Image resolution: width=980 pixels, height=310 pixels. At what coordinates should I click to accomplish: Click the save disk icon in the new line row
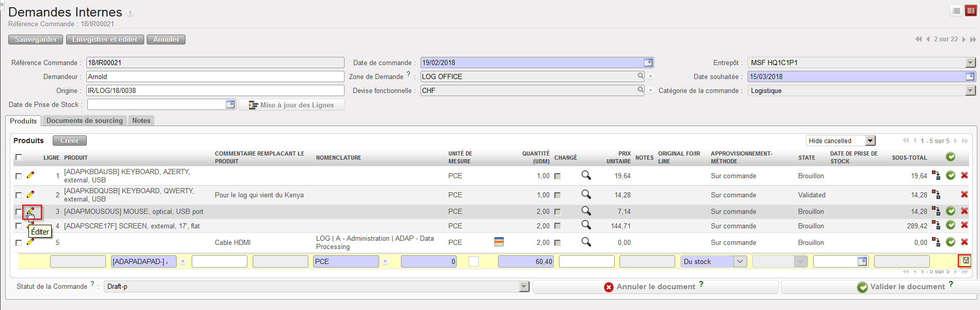point(966,261)
